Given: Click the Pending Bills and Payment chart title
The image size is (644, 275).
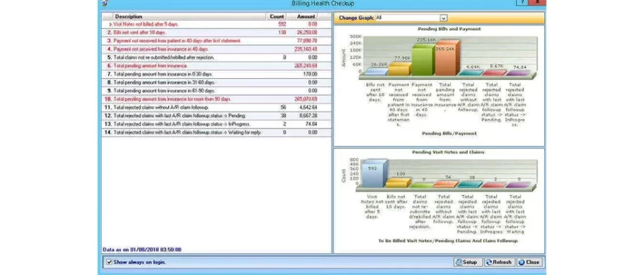Looking at the screenshot, I should click(449, 29).
